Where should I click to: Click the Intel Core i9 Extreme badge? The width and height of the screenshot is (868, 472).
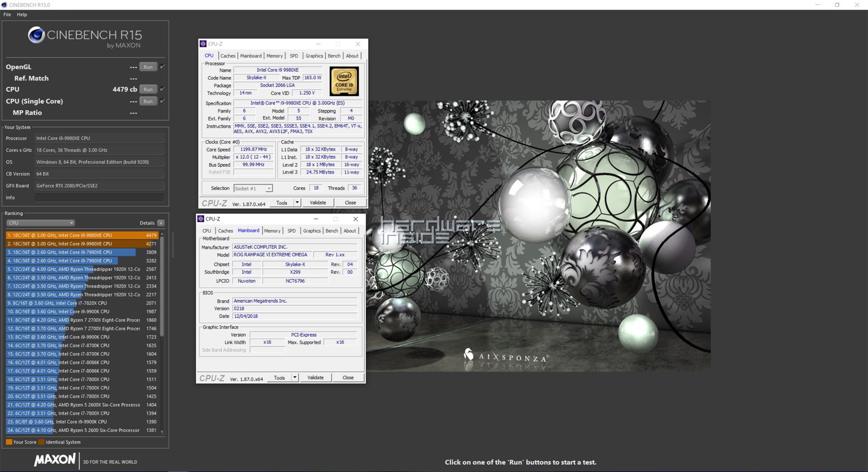point(344,81)
